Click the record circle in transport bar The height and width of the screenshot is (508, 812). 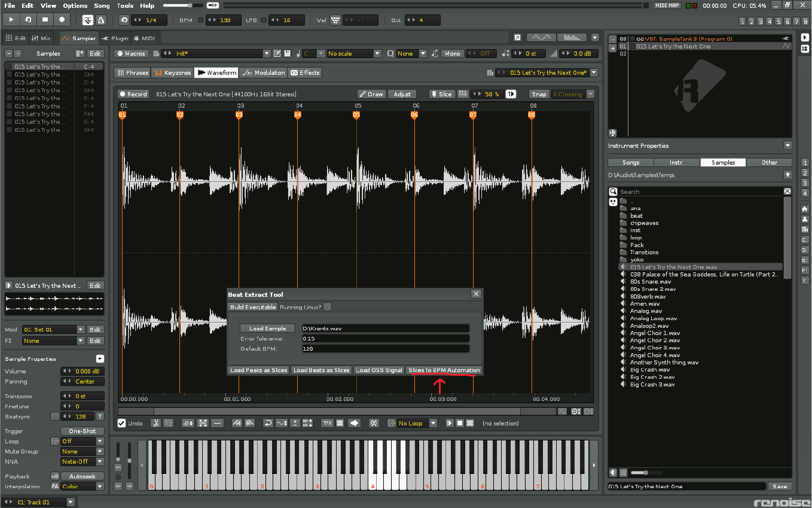click(62, 20)
